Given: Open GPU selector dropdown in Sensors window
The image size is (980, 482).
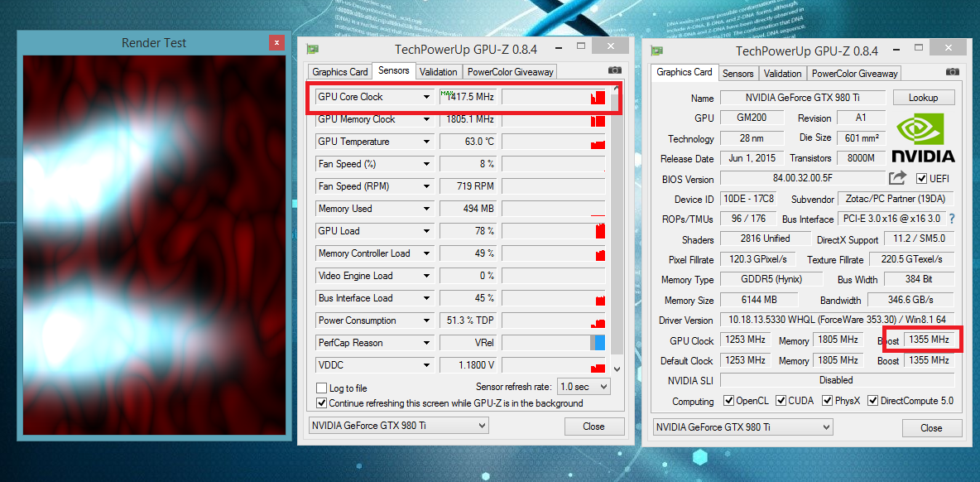Looking at the screenshot, I should coord(398,426).
